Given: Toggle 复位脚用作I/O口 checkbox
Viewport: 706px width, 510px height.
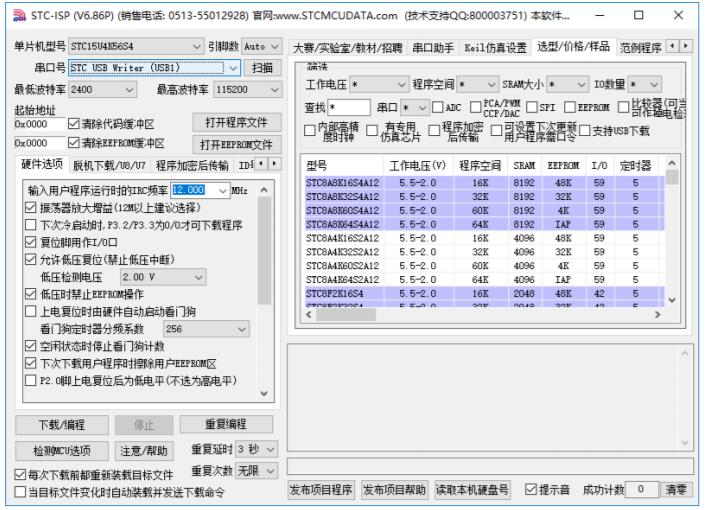Looking at the screenshot, I should coord(30,242).
